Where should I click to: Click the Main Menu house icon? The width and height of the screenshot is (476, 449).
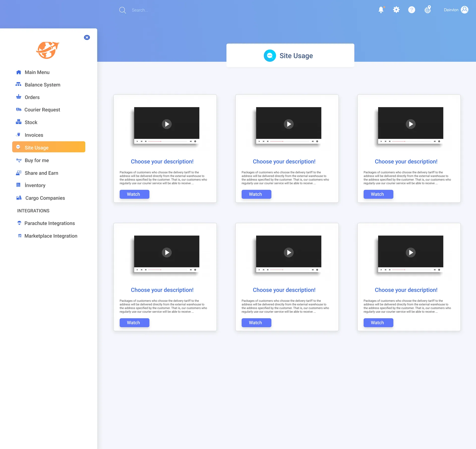point(19,72)
